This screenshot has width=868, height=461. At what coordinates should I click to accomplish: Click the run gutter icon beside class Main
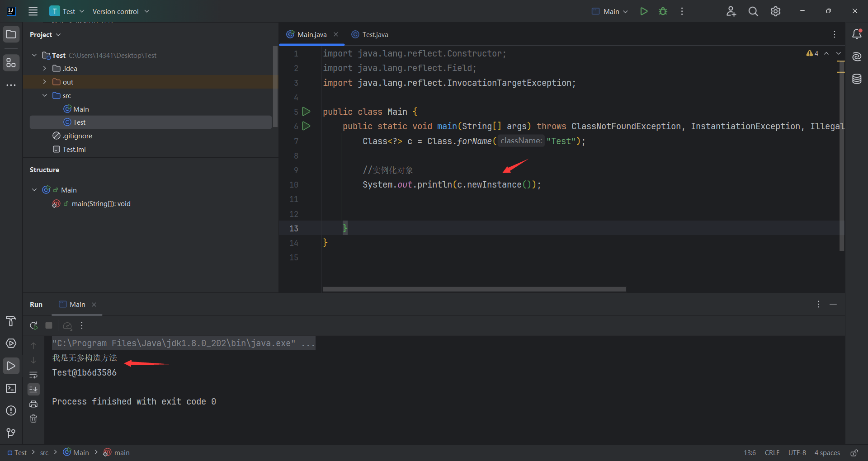coord(306,111)
